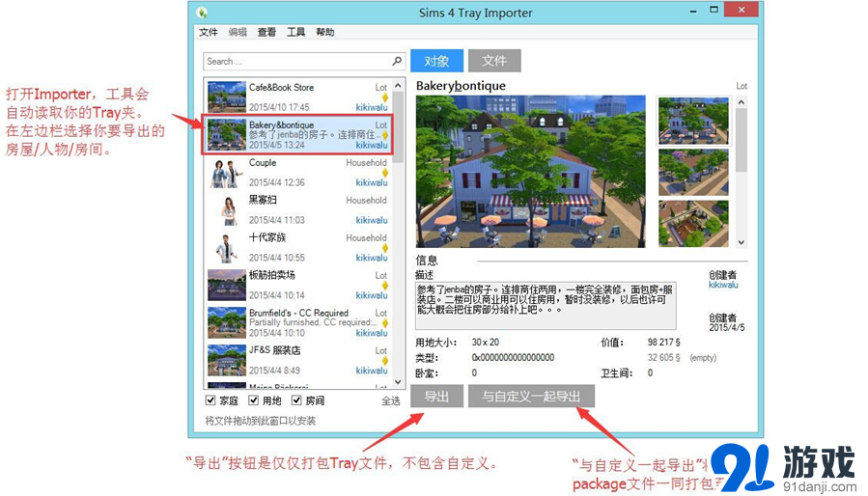The width and height of the screenshot is (868, 496).
Task: Click the yellow diamond icon on JF&S 服装店 row
Action: click(384, 361)
